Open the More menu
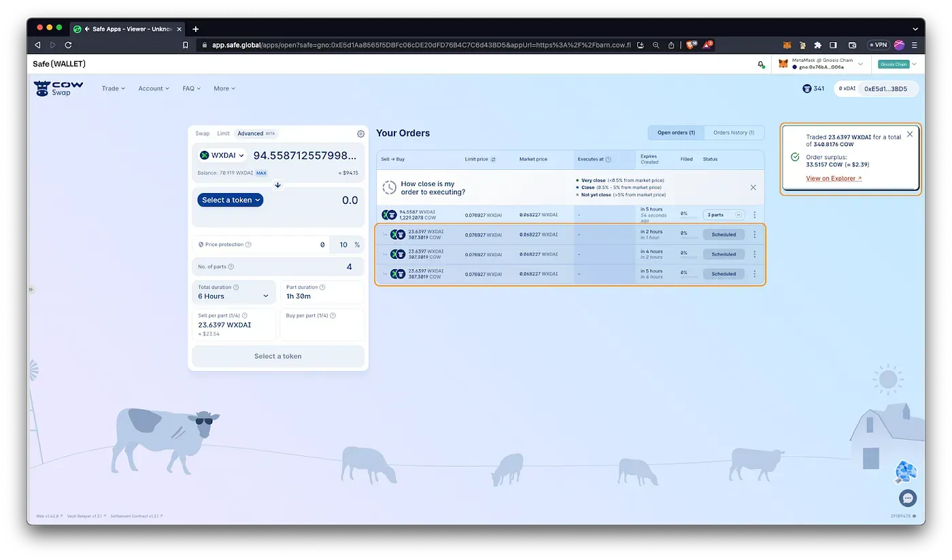 (224, 88)
